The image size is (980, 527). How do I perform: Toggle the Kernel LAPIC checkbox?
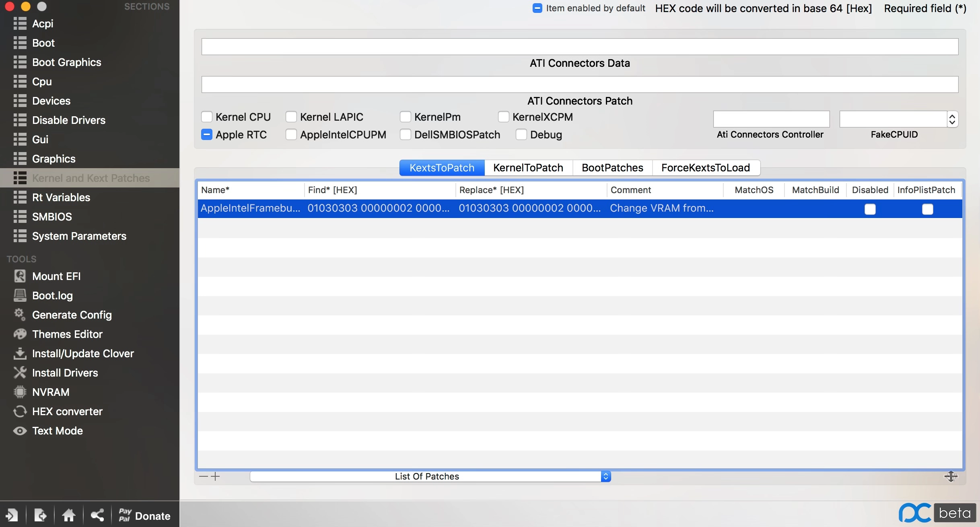click(x=291, y=117)
